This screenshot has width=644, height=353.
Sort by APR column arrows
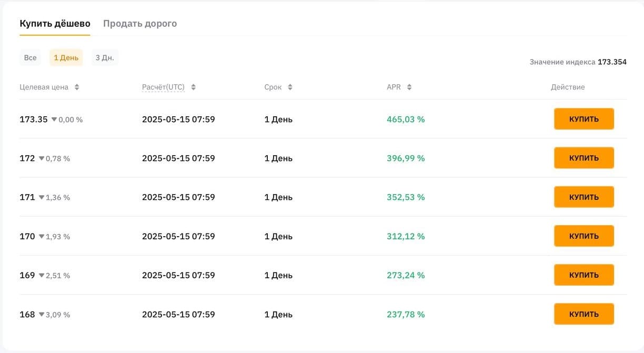tap(409, 87)
